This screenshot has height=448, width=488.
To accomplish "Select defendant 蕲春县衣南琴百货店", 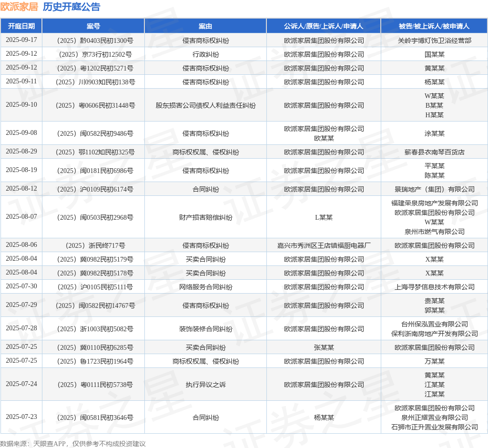I will [x=435, y=152].
